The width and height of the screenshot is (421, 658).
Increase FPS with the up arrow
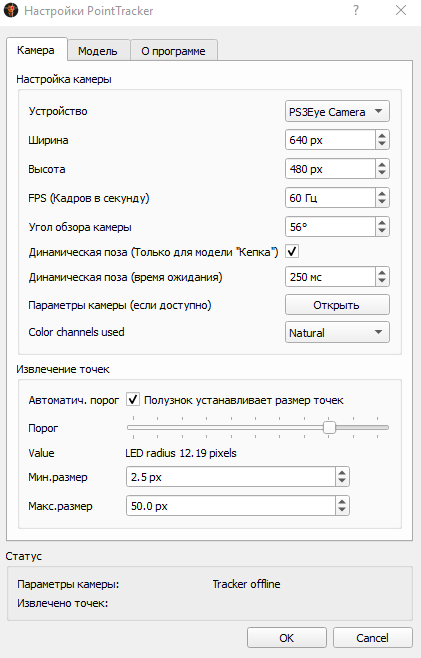[x=382, y=193]
